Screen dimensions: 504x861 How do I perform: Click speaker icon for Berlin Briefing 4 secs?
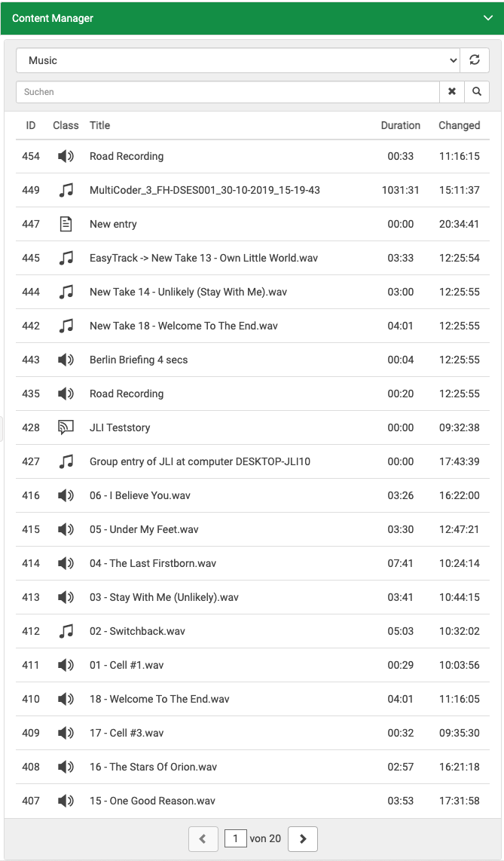pos(66,360)
